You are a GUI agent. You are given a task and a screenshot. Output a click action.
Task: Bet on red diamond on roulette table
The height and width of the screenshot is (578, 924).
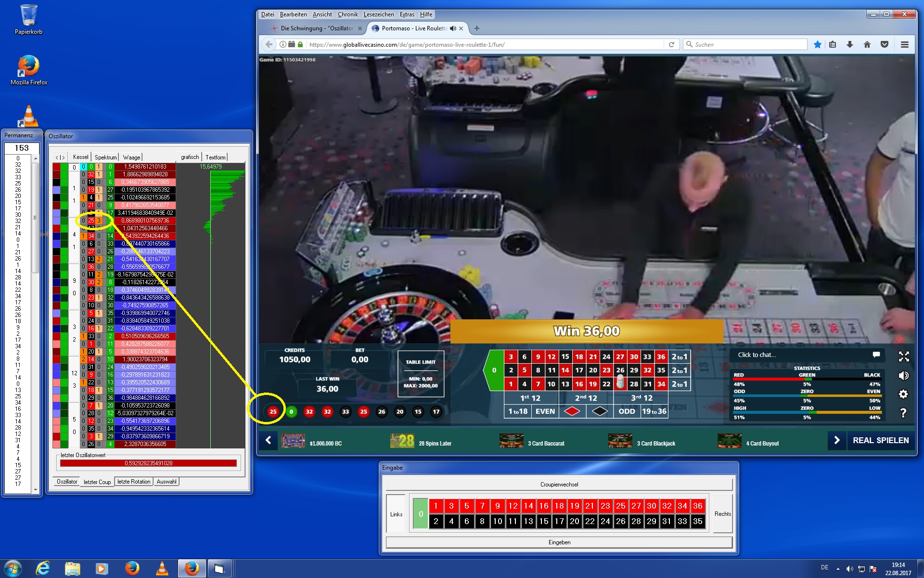(x=572, y=411)
